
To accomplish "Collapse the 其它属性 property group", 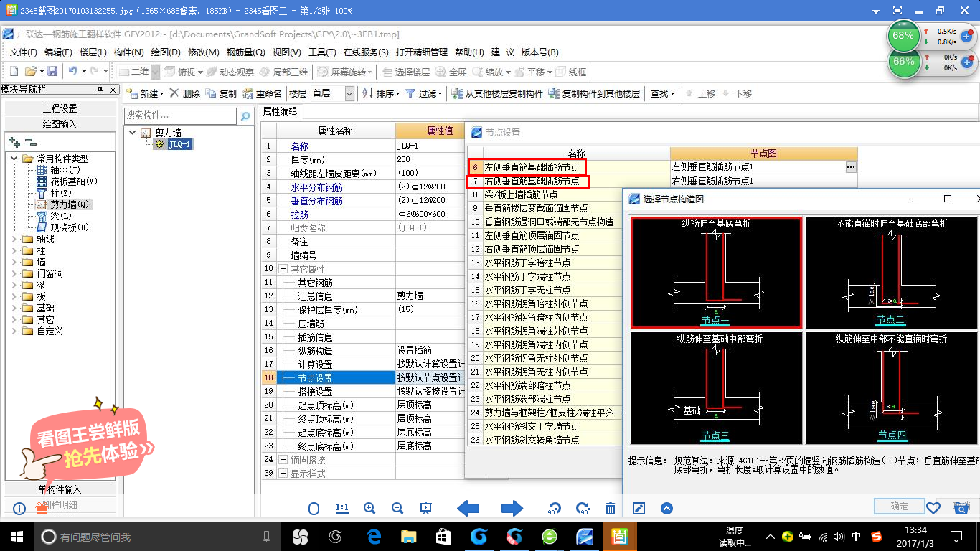I will point(283,268).
